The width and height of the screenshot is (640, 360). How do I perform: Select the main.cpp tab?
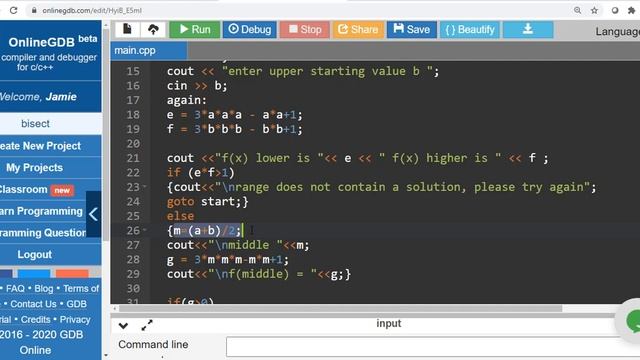coord(149,51)
